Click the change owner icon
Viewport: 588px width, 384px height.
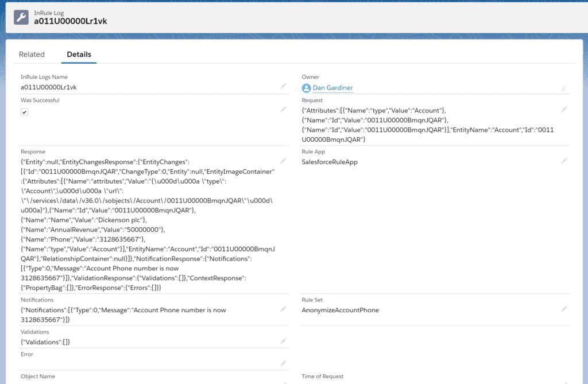pos(564,88)
